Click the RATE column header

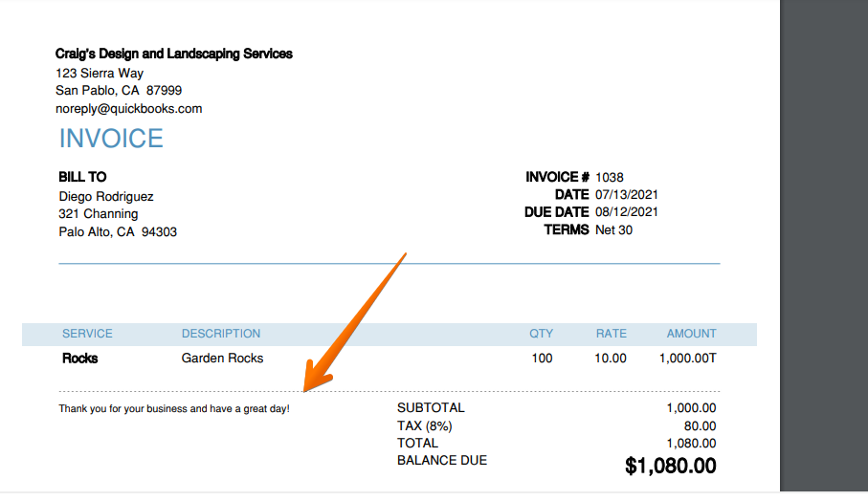(x=612, y=334)
